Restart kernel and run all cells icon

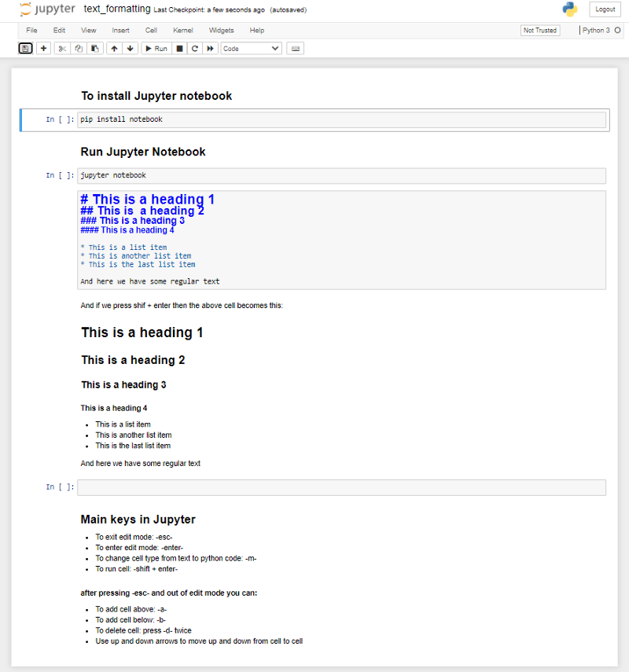(210, 49)
